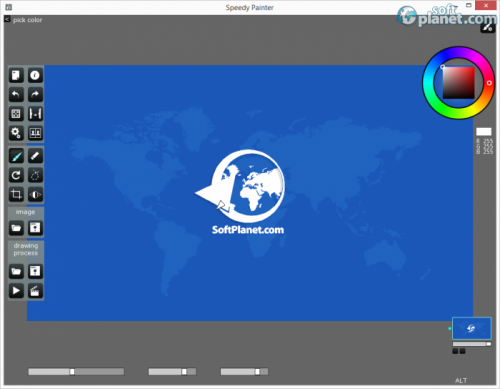The width and height of the screenshot is (500, 389).
Task: Select the cyan Brush tool
Action: pyautogui.click(x=16, y=156)
